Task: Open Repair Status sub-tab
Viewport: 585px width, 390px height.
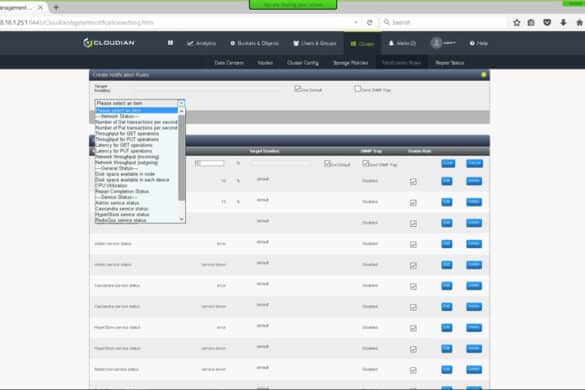Action: point(450,63)
